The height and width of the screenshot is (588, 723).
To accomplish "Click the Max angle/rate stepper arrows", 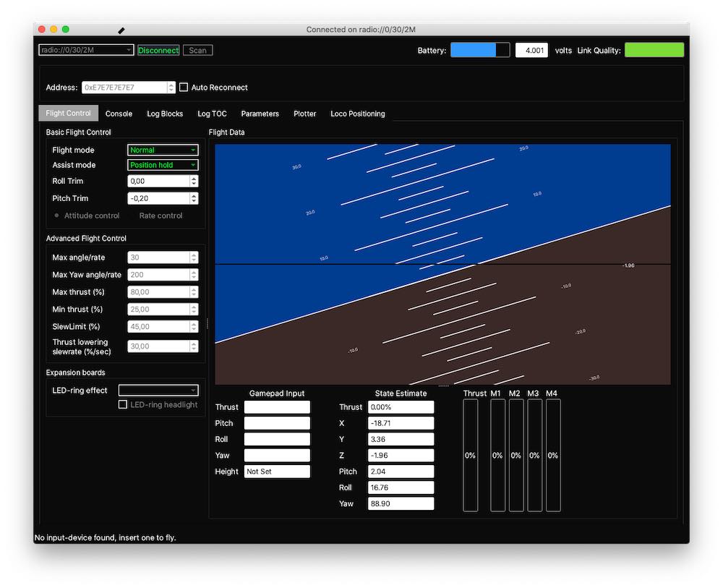I will pyautogui.click(x=194, y=257).
